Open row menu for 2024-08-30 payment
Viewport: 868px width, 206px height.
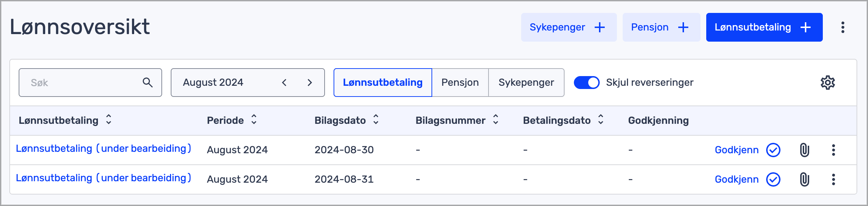(x=833, y=150)
